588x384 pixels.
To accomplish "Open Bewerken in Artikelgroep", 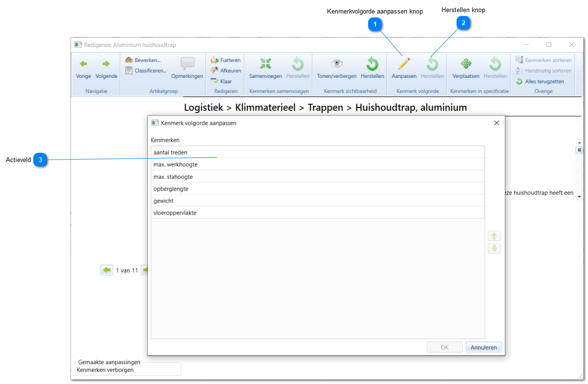I will tap(143, 60).
